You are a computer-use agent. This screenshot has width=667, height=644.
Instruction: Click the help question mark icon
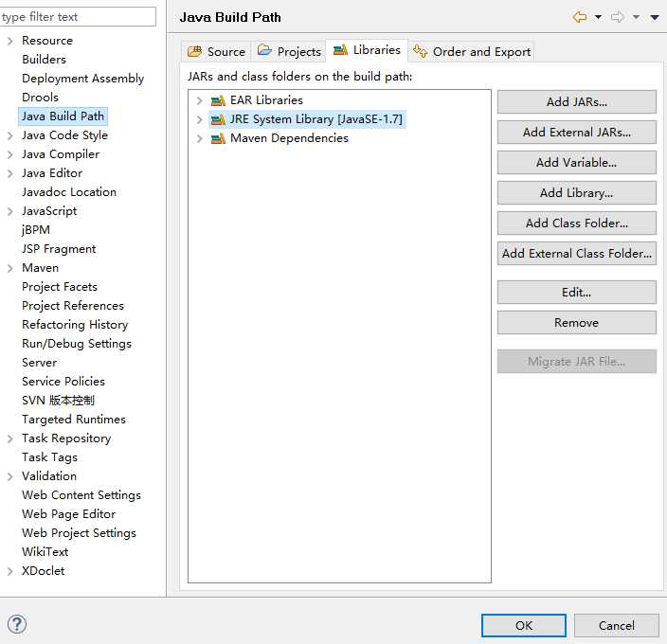[x=17, y=624]
